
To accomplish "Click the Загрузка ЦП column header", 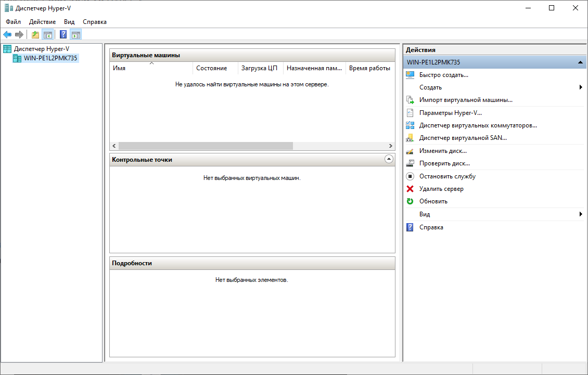I will coord(261,68).
